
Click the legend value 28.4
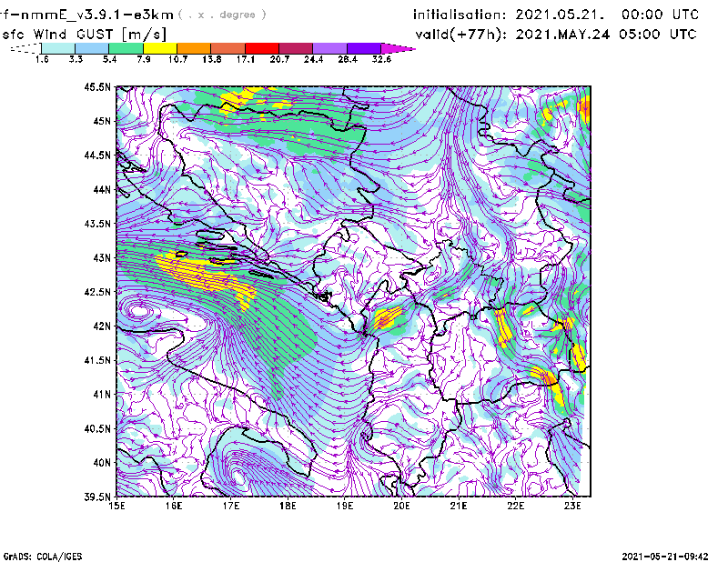tap(348, 59)
